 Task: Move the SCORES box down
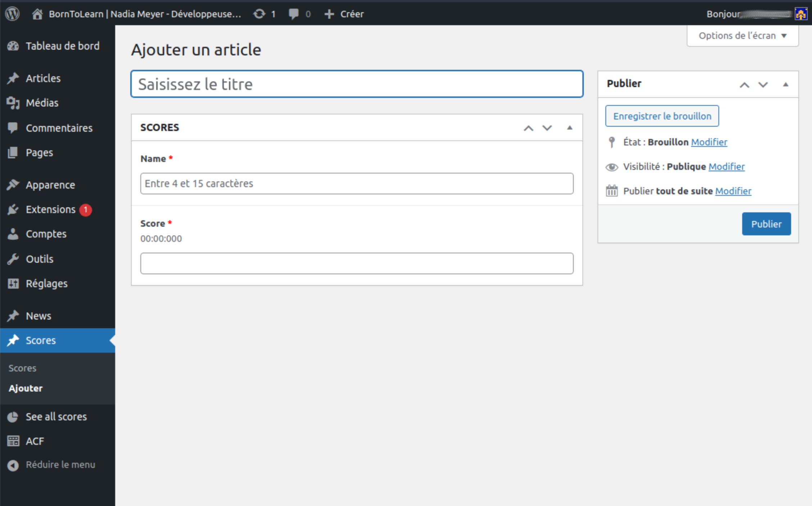coord(547,128)
